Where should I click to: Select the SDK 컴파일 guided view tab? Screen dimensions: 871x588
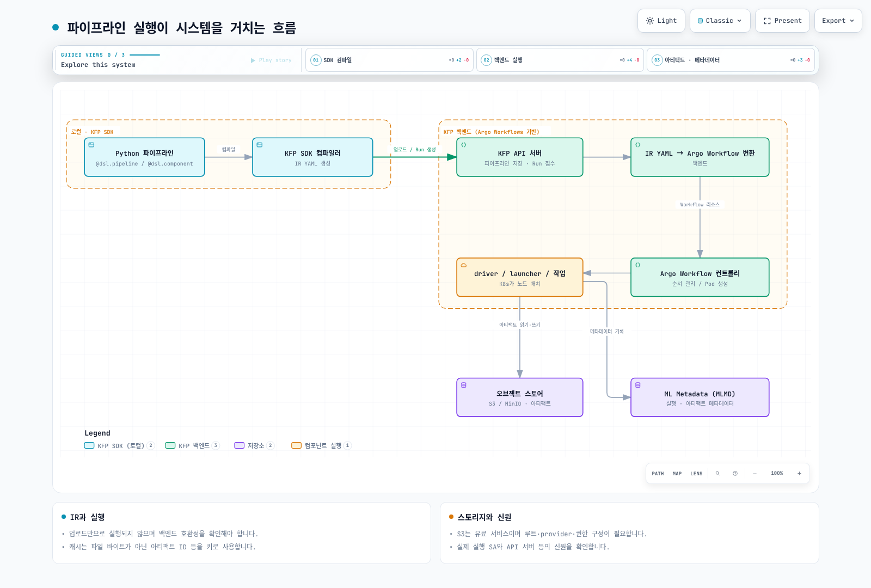coord(389,60)
